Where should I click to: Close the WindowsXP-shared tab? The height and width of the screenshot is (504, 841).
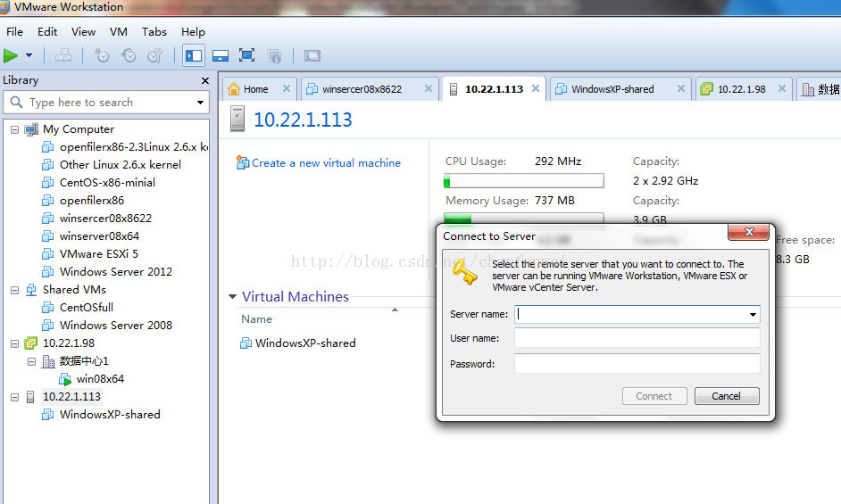click(x=680, y=88)
